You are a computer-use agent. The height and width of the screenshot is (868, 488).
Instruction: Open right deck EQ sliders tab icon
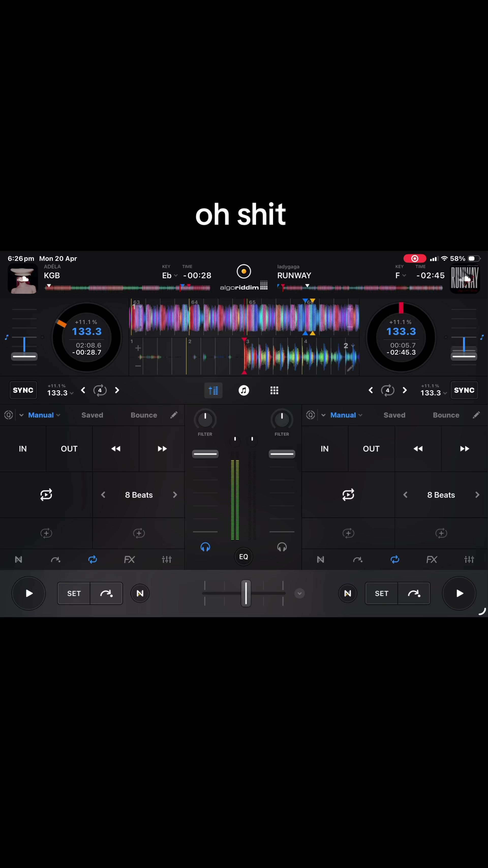click(469, 559)
